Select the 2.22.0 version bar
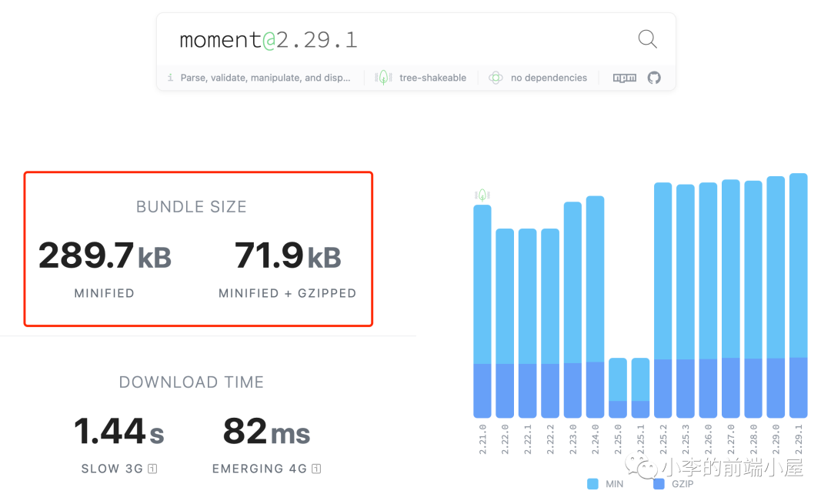The image size is (831, 504). click(x=505, y=323)
